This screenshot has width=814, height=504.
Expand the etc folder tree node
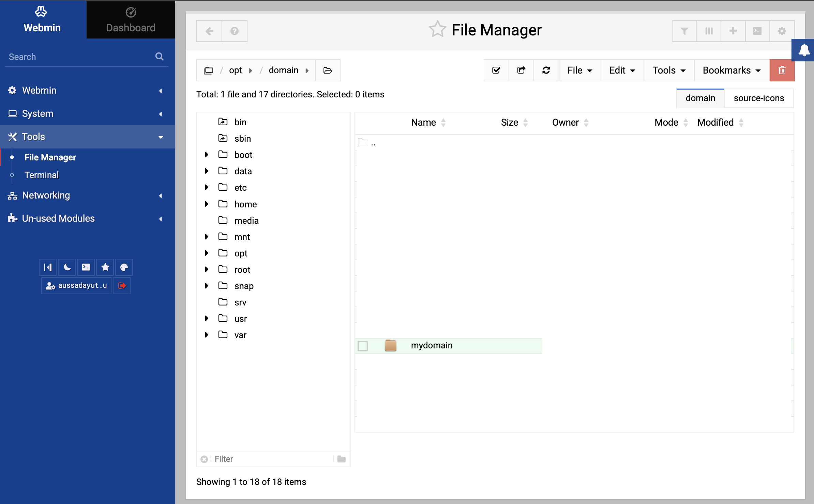pos(207,187)
